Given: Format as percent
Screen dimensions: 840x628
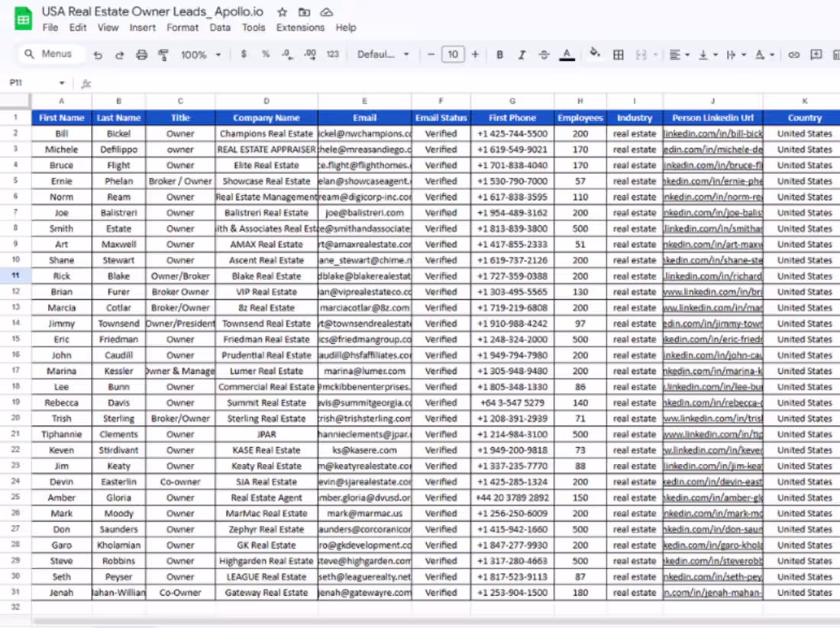Looking at the screenshot, I should point(265,54).
